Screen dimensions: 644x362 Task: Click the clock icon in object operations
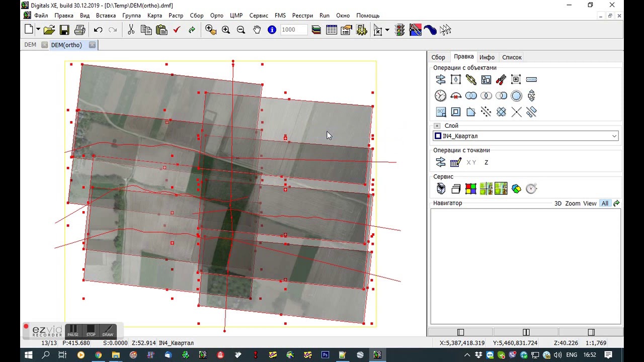[441, 96]
